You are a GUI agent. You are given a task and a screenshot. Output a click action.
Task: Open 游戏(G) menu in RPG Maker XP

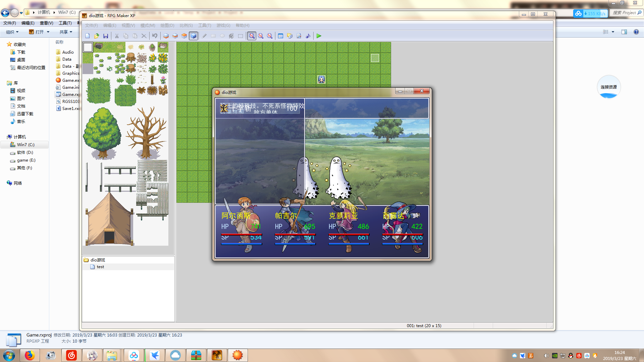coord(223,25)
